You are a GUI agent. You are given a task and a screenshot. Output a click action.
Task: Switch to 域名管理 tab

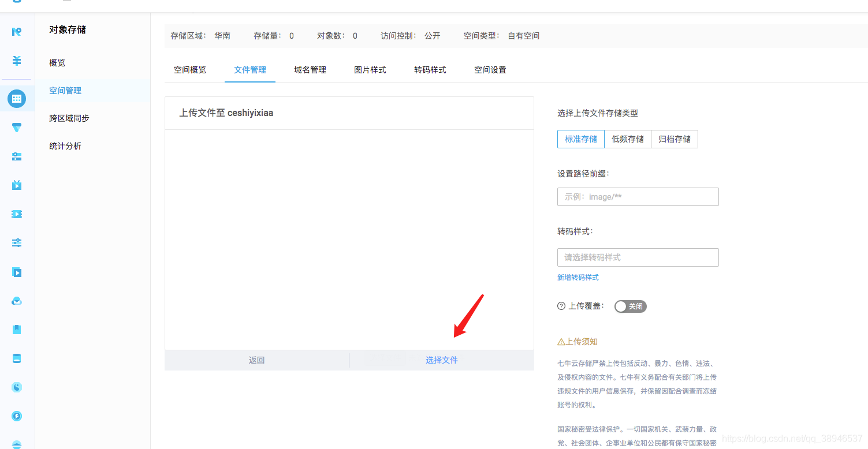[x=310, y=70]
